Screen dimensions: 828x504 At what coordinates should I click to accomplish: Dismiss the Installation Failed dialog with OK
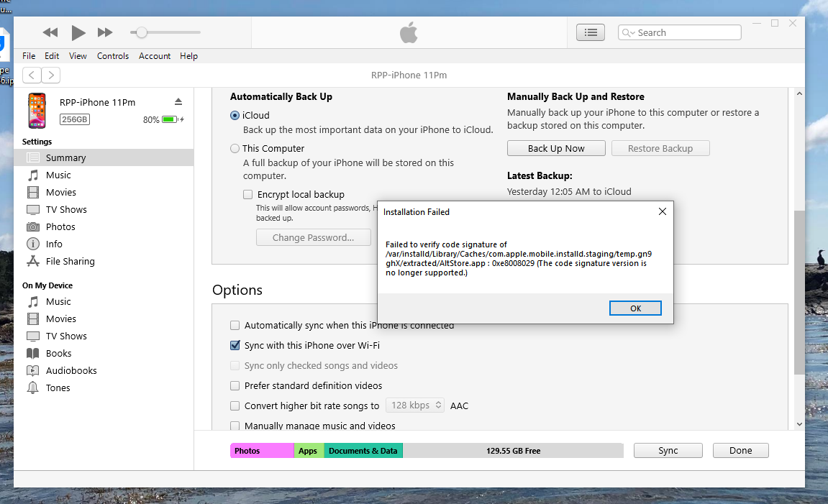coord(635,308)
